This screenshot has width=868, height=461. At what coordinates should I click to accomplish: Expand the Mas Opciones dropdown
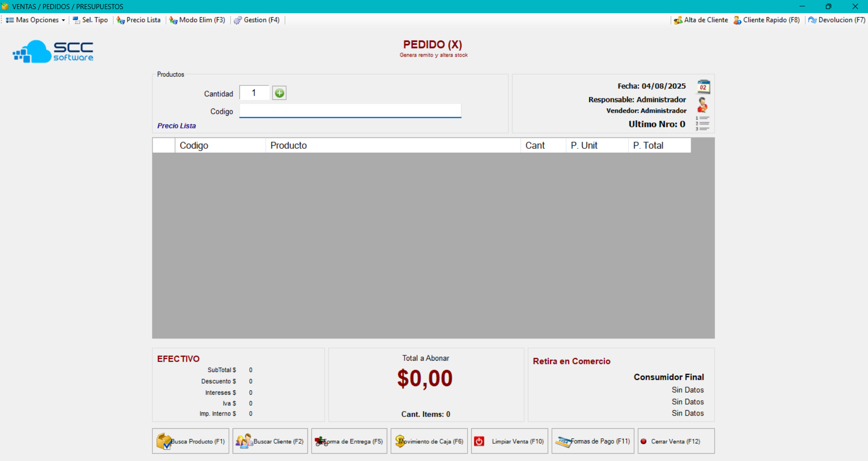pos(35,20)
